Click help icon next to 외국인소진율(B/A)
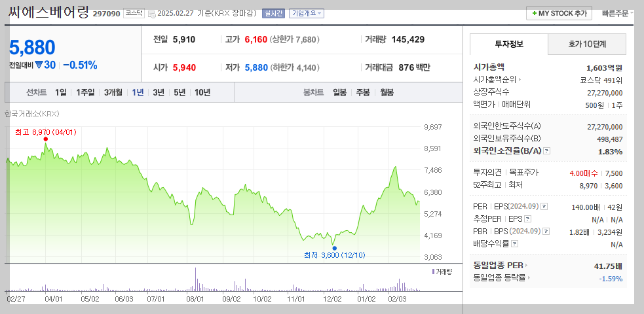644x314 pixels. [x=546, y=151]
